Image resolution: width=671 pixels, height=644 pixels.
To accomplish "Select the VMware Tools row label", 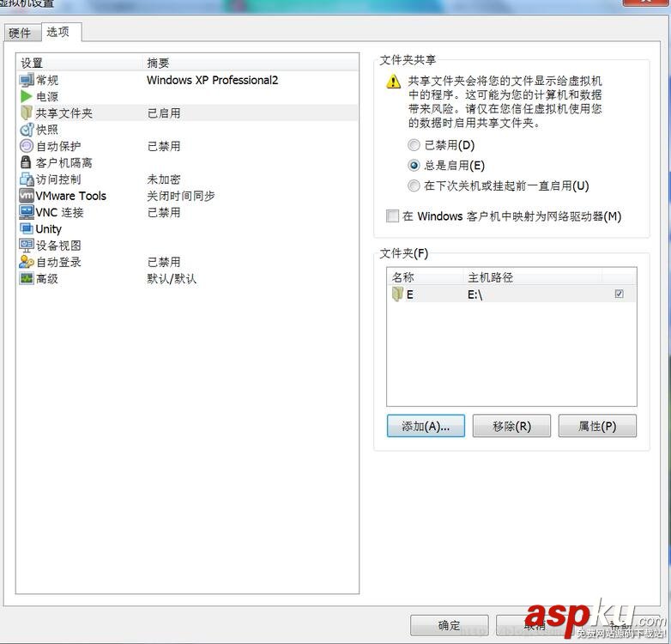I will tap(70, 196).
